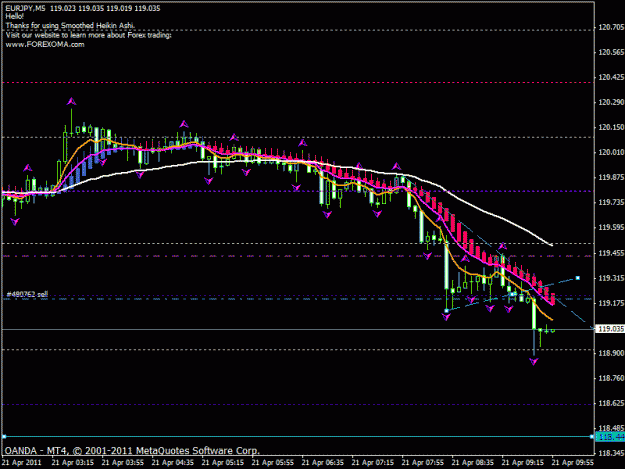Grab the right handle of the cyan horizontal line
This screenshot has width=625, height=469.
tap(592, 437)
